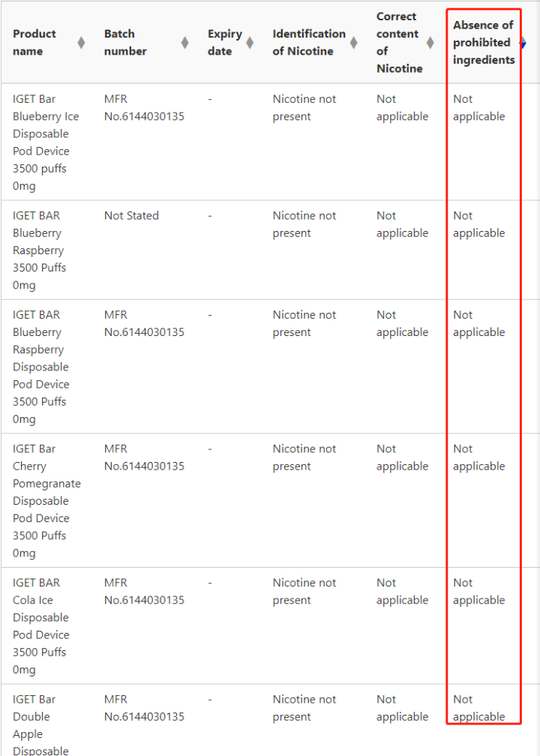Select the batch number in the Double Apple row
Viewport: 540px width, 756px height.
[x=144, y=708]
